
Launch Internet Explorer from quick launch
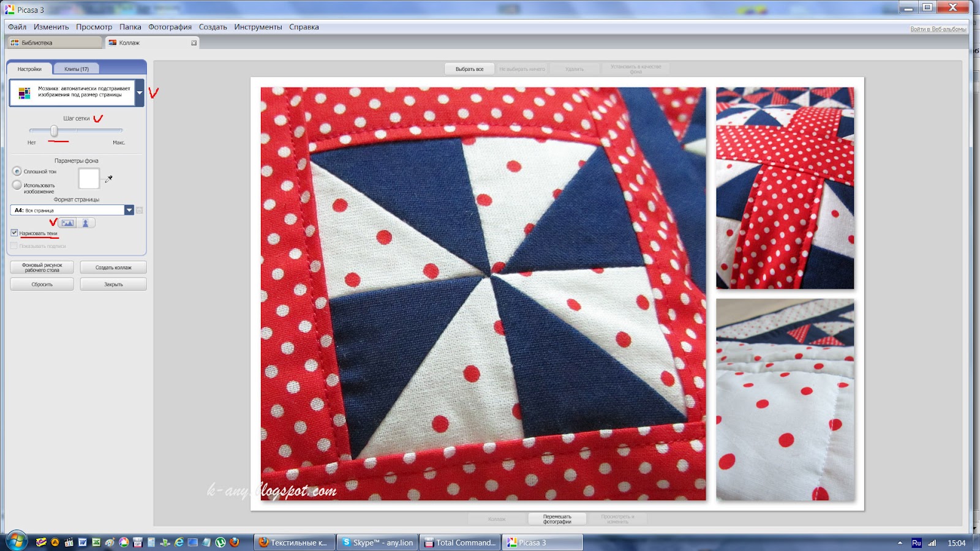[x=179, y=542]
